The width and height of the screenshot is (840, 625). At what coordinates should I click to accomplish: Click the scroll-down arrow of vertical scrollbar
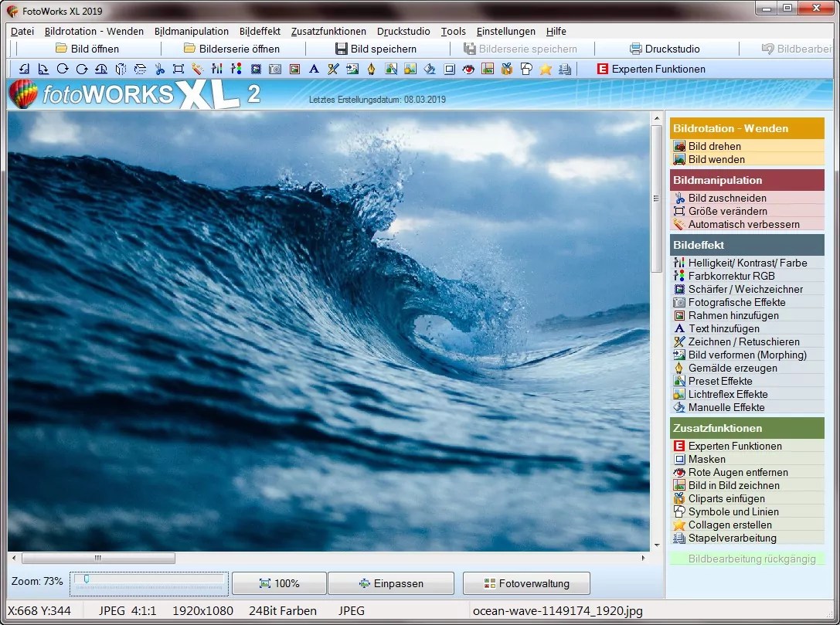coord(657,545)
